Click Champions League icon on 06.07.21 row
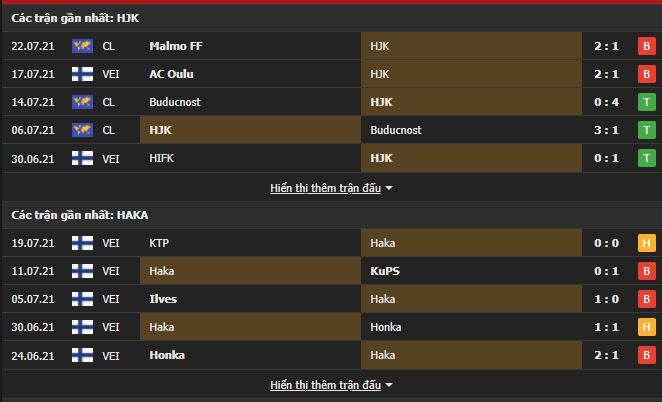Viewport: 662px width, 402px height. tap(82, 130)
